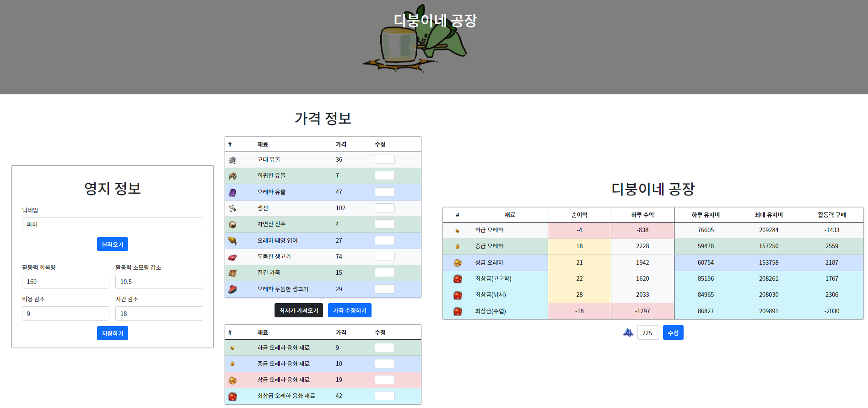Click the 오레하 유물 price edit box

coord(385,192)
